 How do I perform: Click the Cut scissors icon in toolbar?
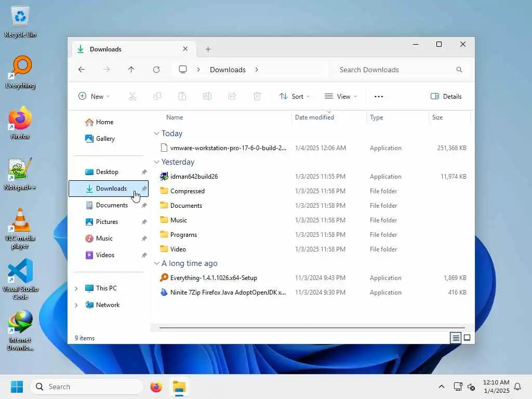pos(132,96)
